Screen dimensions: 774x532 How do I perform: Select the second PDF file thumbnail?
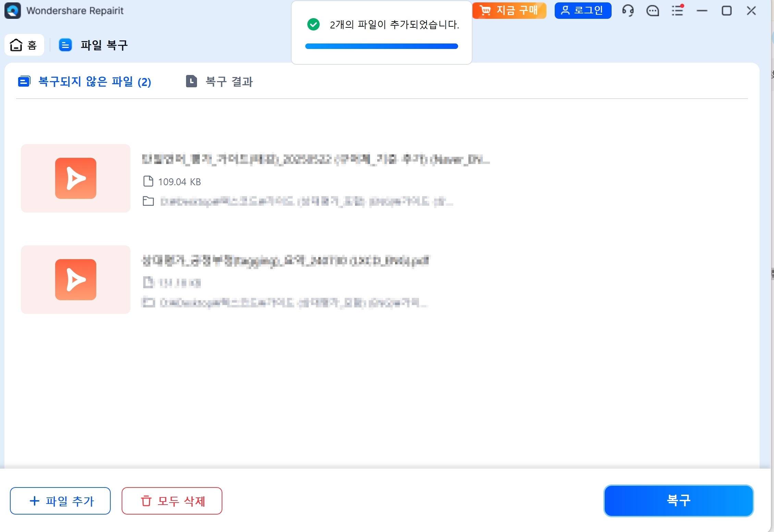[x=76, y=280]
